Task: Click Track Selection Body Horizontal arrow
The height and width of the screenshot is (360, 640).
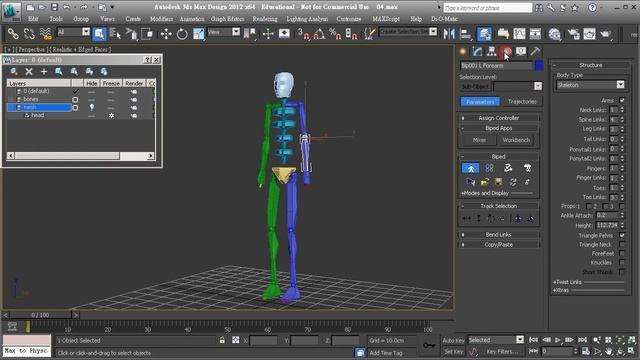Action: [467, 219]
